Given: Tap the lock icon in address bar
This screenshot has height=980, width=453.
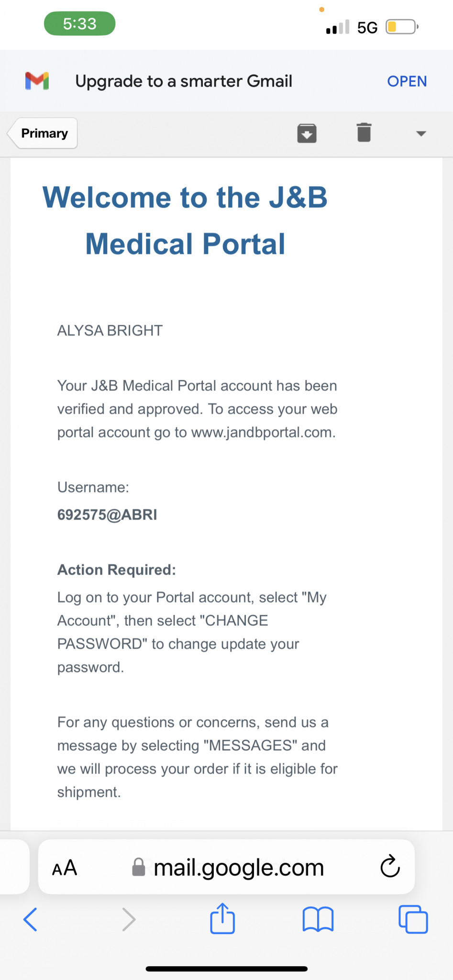Looking at the screenshot, I should pyautogui.click(x=139, y=867).
